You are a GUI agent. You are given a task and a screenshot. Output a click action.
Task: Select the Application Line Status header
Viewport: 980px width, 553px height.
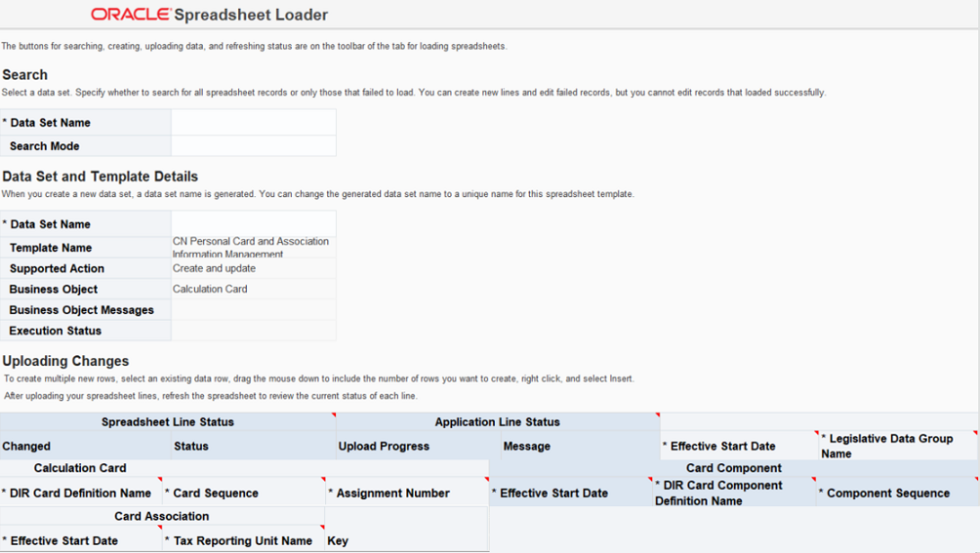498,422
